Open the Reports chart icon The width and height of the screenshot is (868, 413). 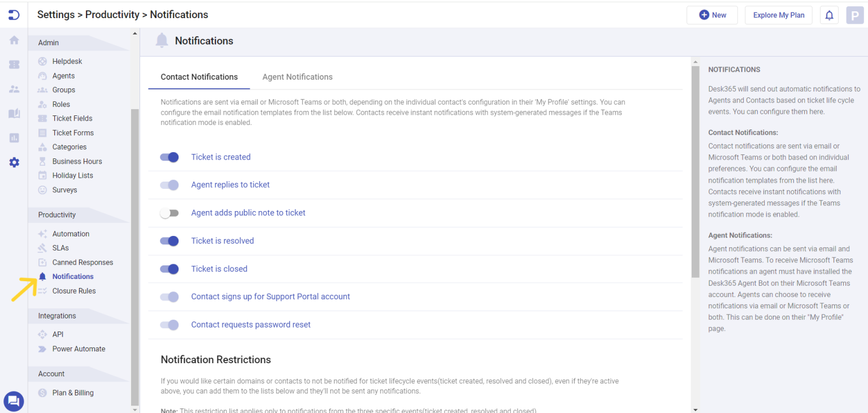tap(14, 137)
